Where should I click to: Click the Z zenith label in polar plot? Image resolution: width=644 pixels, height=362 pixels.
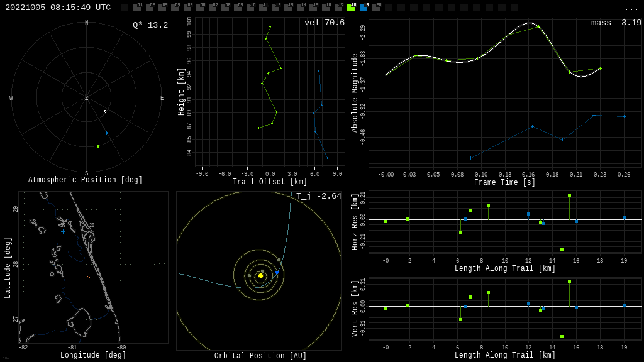pos(86,97)
